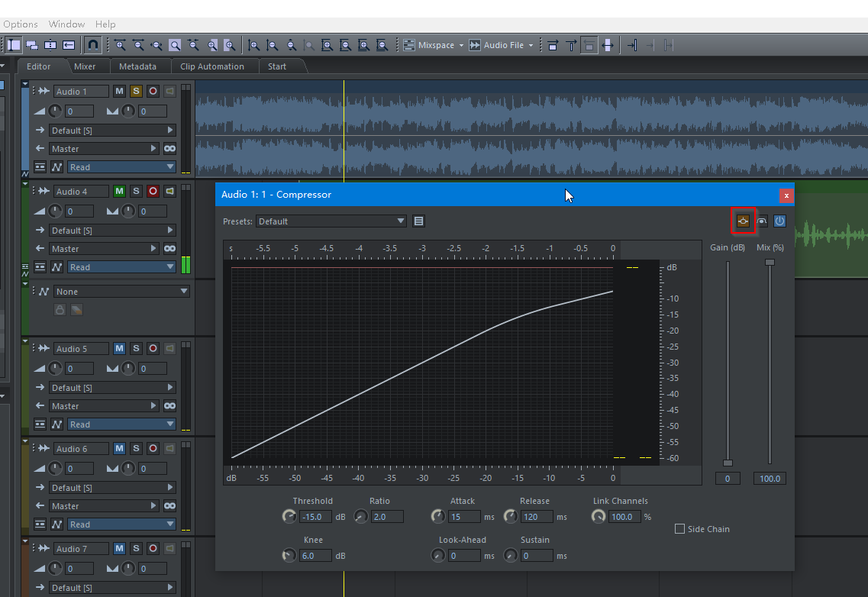
Task: Expand the None automation parameter dropdown
Action: pos(121,292)
